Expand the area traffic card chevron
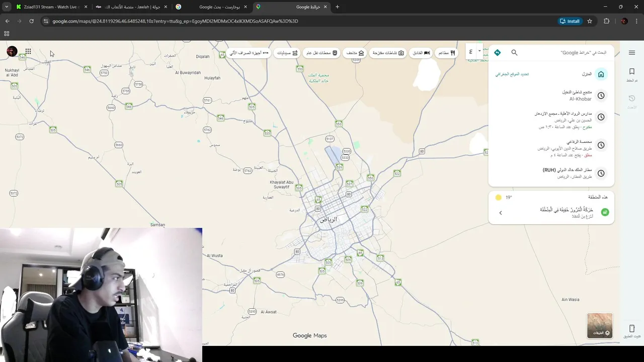The image size is (644, 362). 501,213
